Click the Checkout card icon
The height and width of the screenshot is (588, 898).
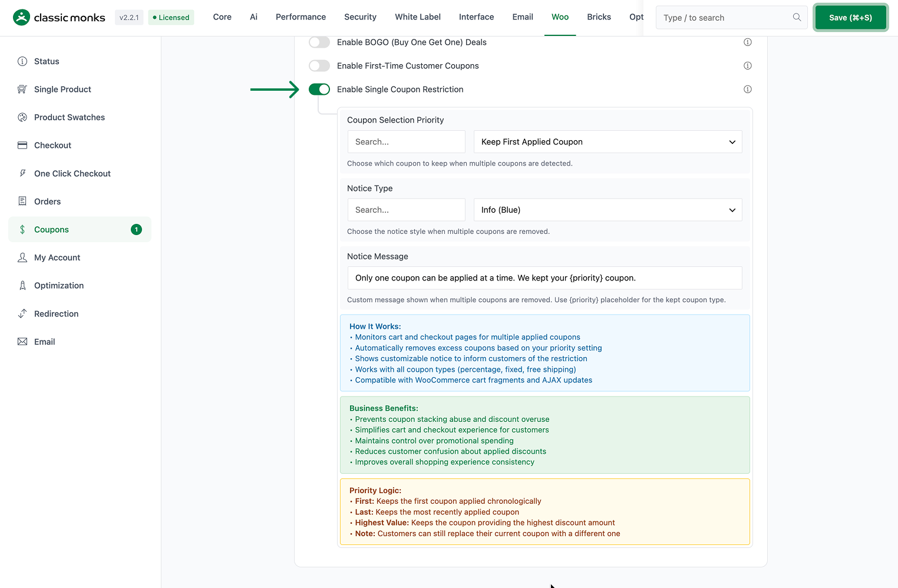[x=22, y=146]
